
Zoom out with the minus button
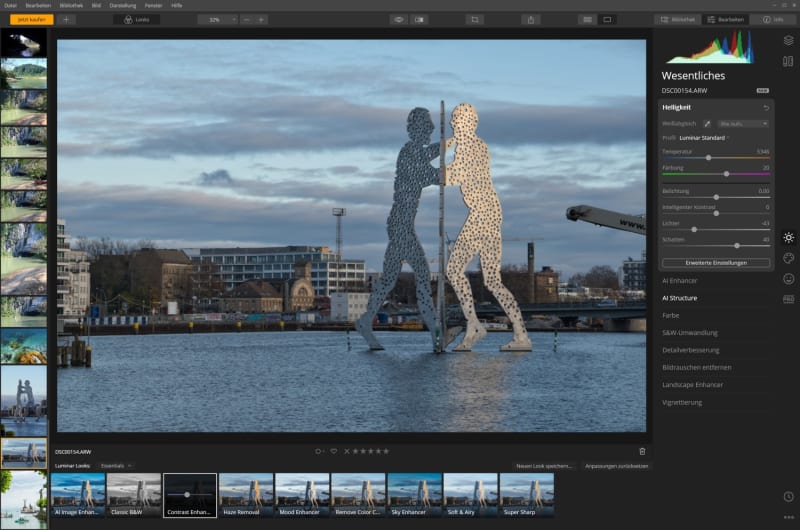[246, 19]
